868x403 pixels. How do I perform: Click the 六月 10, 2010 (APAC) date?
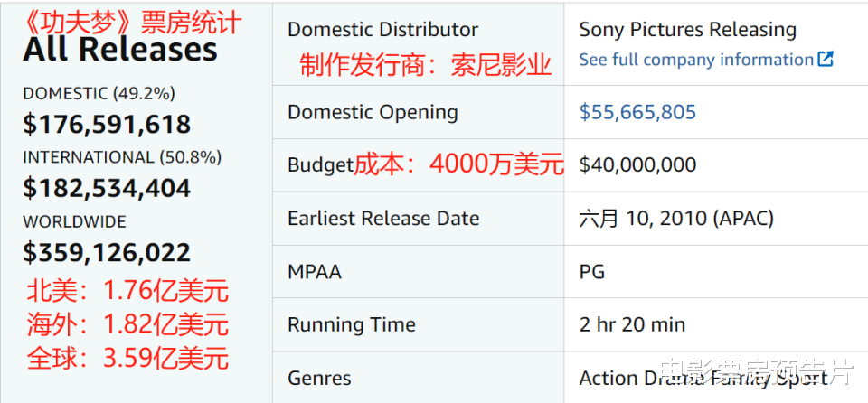[x=676, y=218]
